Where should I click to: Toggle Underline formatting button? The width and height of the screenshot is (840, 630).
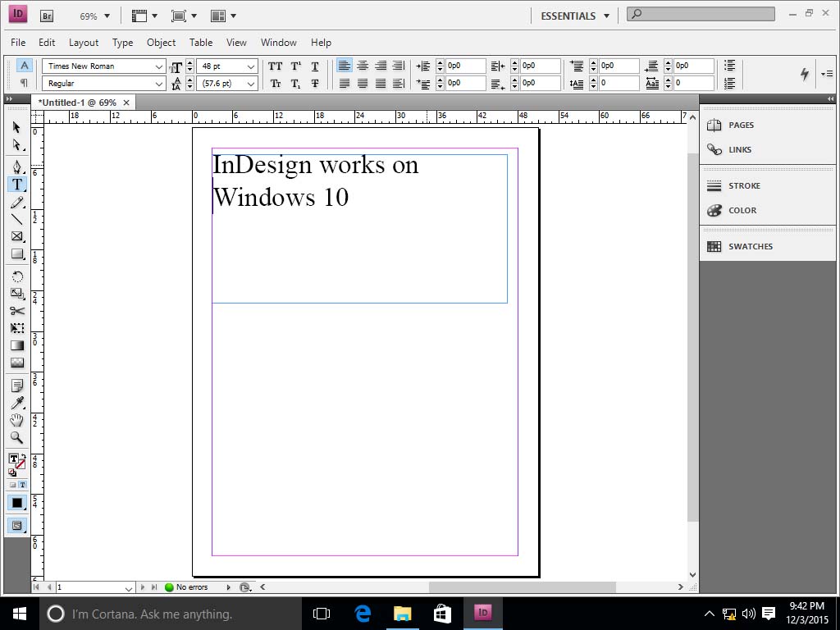(x=315, y=66)
